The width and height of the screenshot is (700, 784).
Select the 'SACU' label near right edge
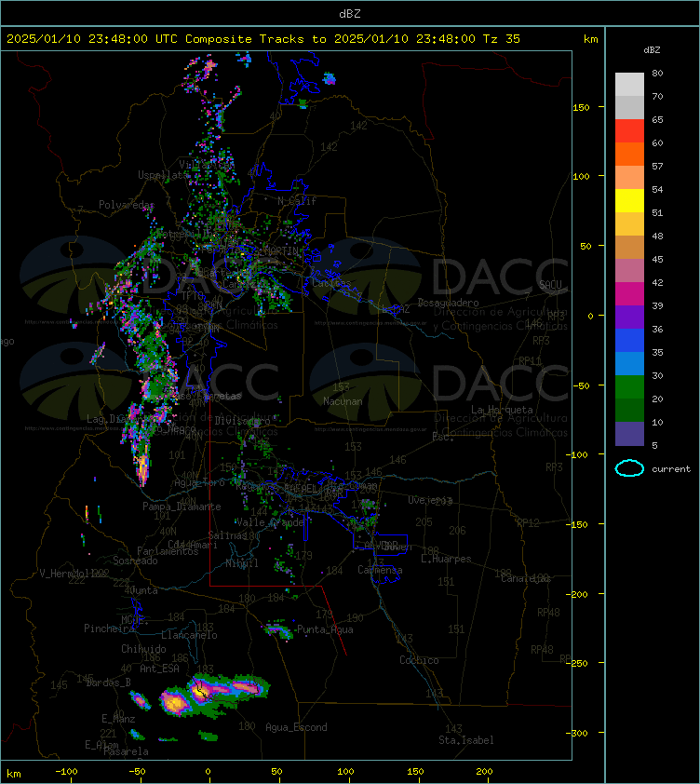coord(550,285)
